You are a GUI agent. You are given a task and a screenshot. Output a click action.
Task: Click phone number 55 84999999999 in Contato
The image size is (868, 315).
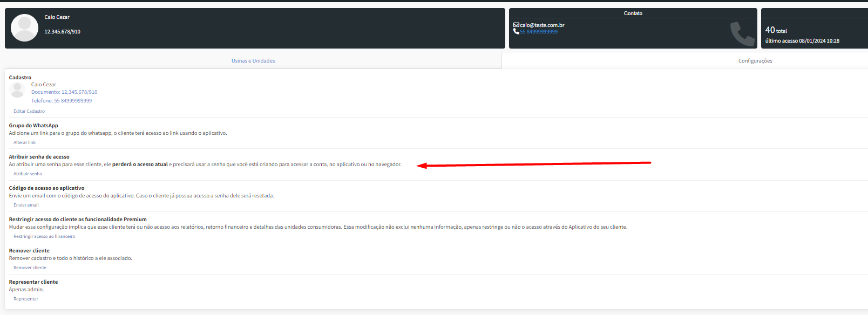(539, 32)
